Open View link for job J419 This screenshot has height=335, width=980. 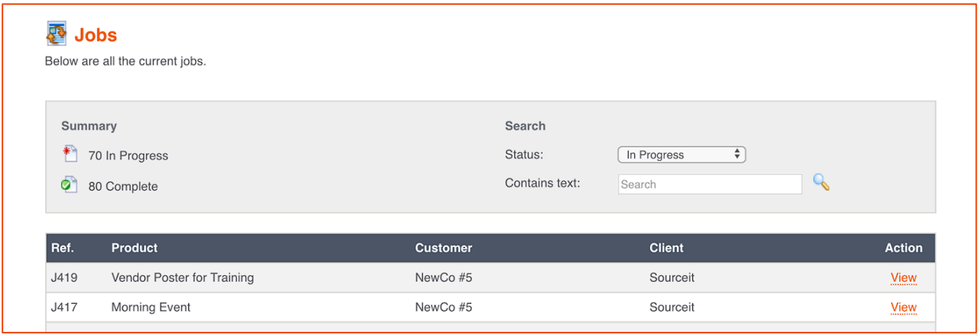[903, 278]
